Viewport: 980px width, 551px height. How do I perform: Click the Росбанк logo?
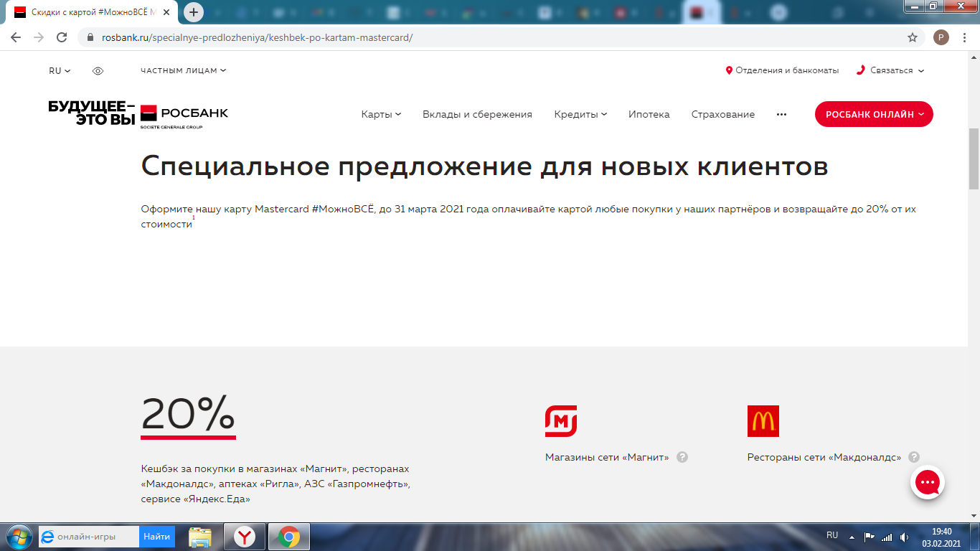coord(184,116)
